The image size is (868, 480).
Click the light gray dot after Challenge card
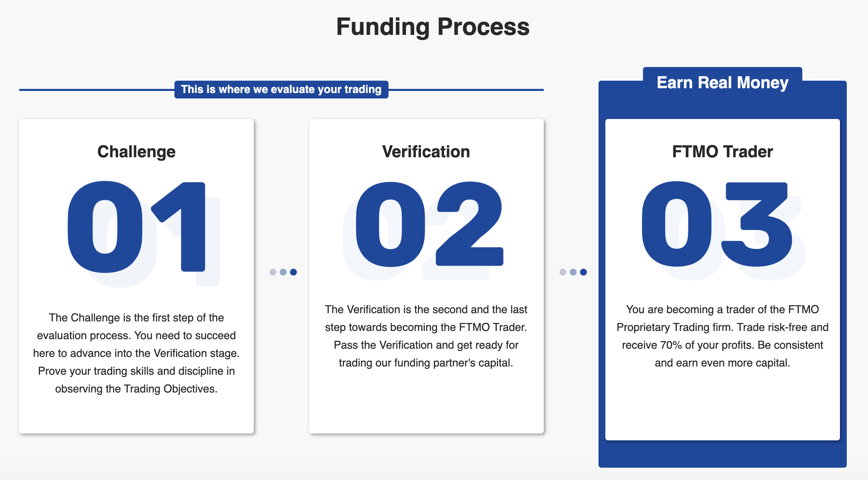coord(273,272)
